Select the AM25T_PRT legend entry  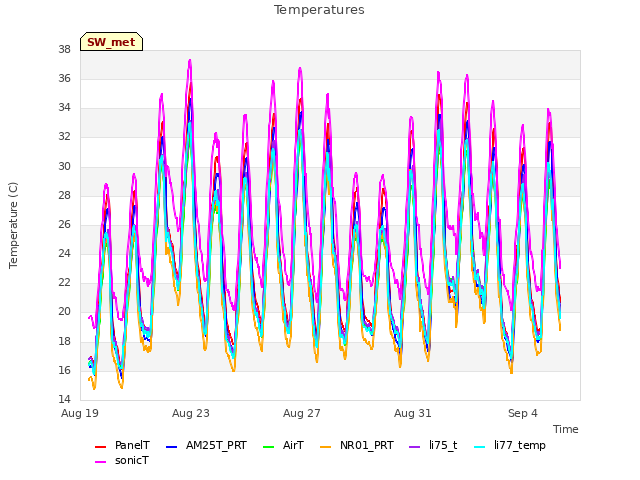pyautogui.click(x=206, y=445)
